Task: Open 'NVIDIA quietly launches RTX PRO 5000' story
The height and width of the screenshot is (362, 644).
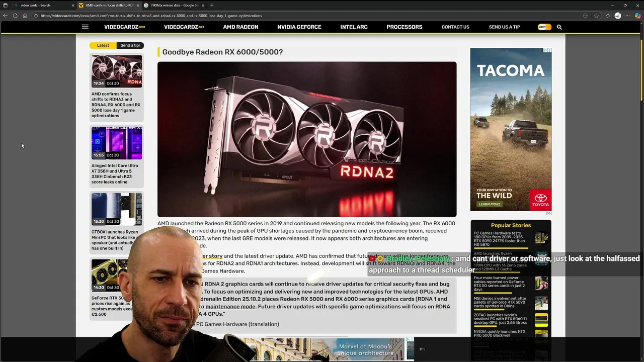Action: click(x=500, y=334)
